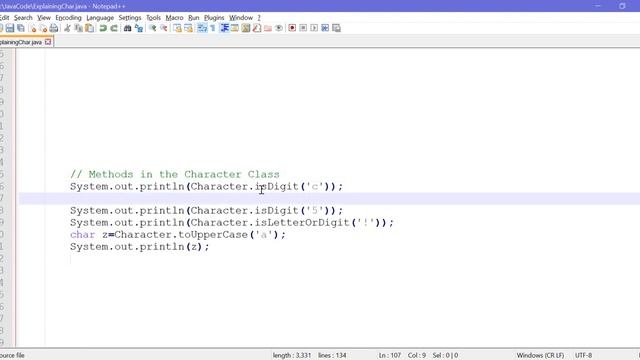The width and height of the screenshot is (640, 360).
Task: Open the Language menu
Action: pyautogui.click(x=100, y=18)
